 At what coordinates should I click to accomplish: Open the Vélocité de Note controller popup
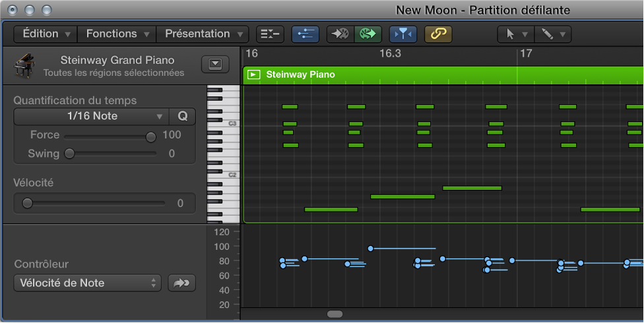(88, 283)
